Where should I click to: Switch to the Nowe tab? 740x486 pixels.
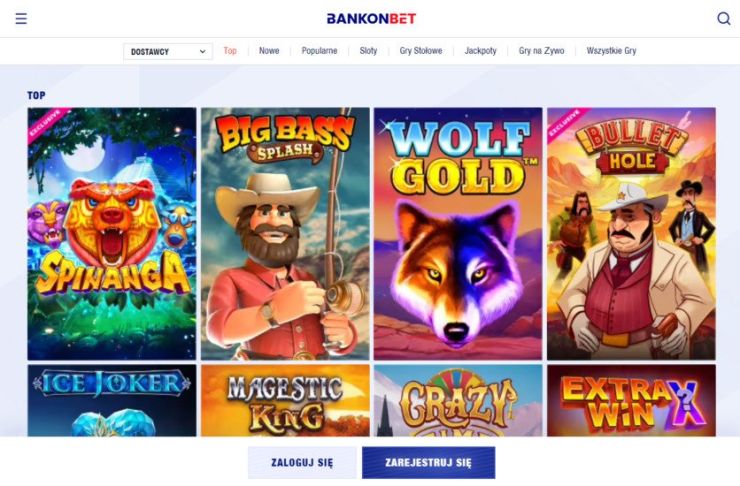(269, 50)
